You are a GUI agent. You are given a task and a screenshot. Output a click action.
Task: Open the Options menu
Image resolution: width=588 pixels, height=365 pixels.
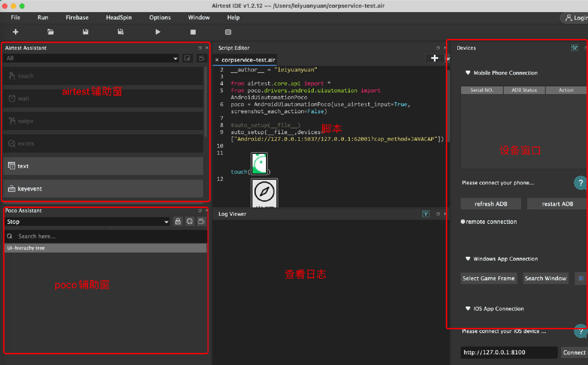click(160, 17)
